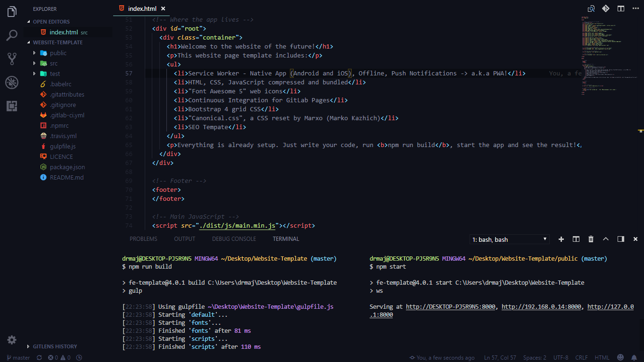Image resolution: width=644 pixels, height=362 pixels.
Task: Change encoding via UTF-8 status entry
Action: pos(561,358)
